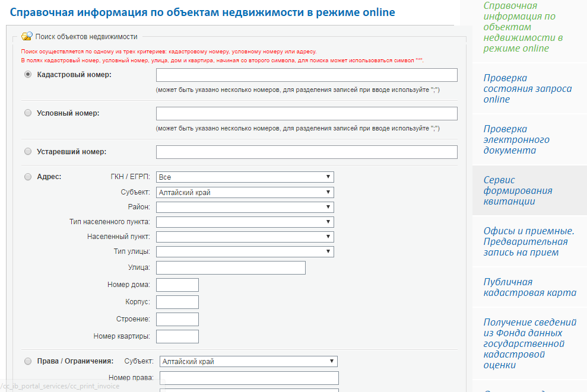This screenshot has width=587, height=392.
Task: Go to Сервис формирования квитанции in the sidebar
Action: coord(518,190)
